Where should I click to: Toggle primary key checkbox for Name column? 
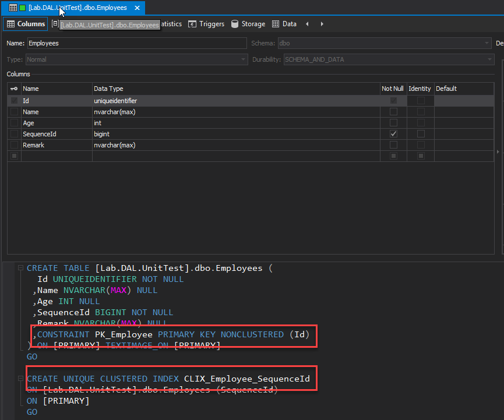tap(14, 112)
